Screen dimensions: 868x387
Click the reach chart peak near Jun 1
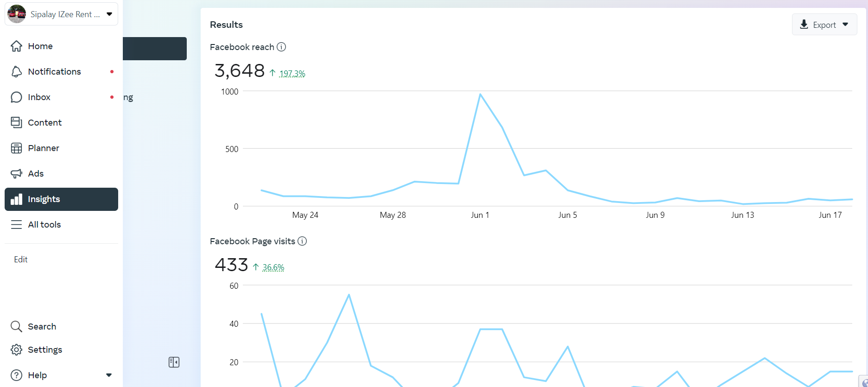pos(480,95)
